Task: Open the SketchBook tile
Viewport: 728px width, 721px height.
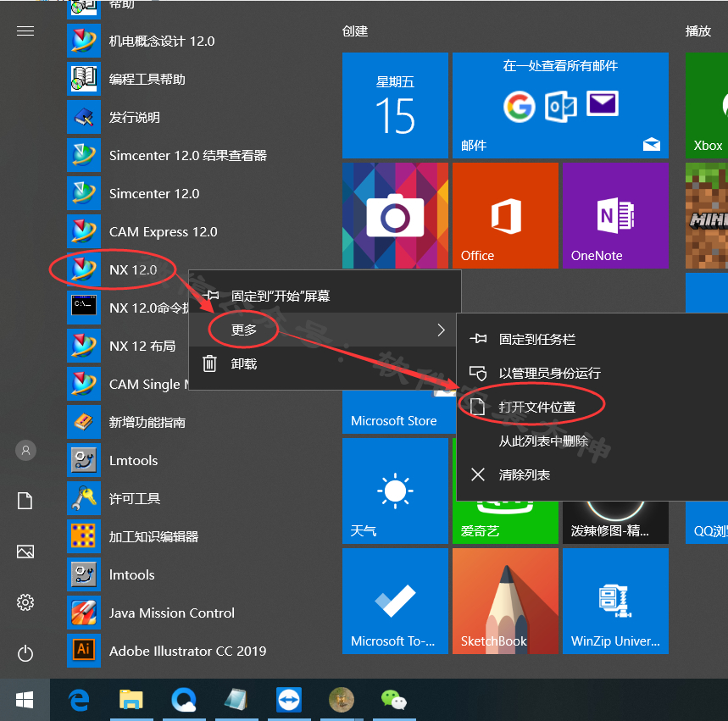Action: click(x=505, y=601)
